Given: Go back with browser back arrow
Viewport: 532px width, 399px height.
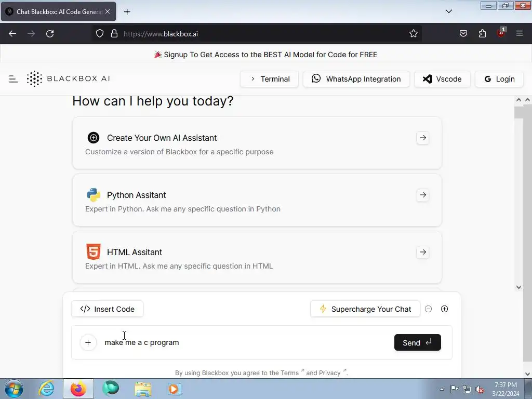Looking at the screenshot, I should click(x=12, y=34).
